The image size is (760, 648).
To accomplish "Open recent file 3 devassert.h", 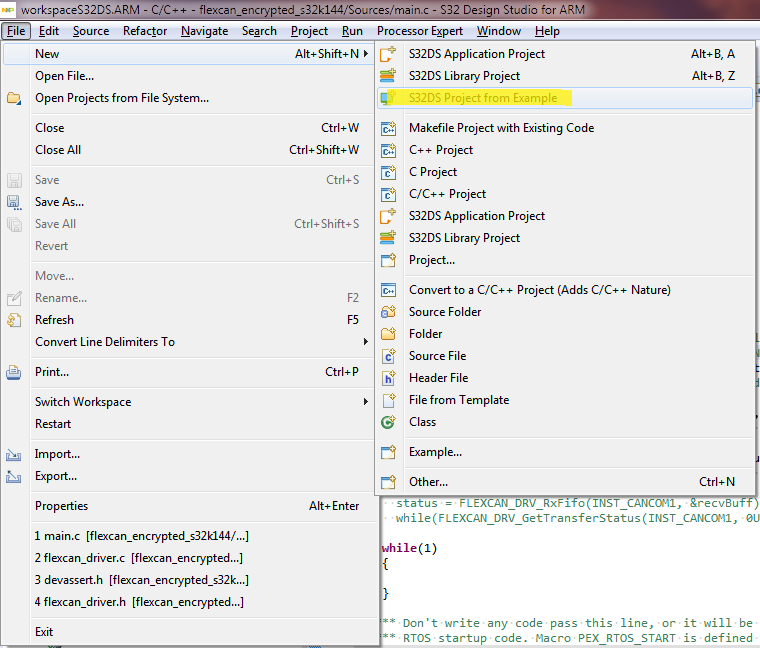I will pos(189,580).
